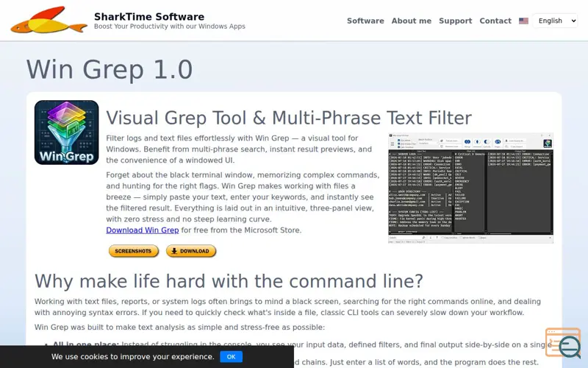Viewport: 588px width, 368px height.
Task: Click the yellow DOWNLOAD button
Action: [x=191, y=251]
